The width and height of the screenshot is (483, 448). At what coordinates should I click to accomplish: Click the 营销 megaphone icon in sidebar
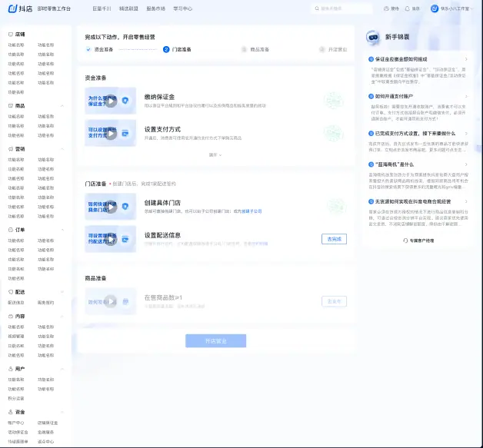point(11,149)
